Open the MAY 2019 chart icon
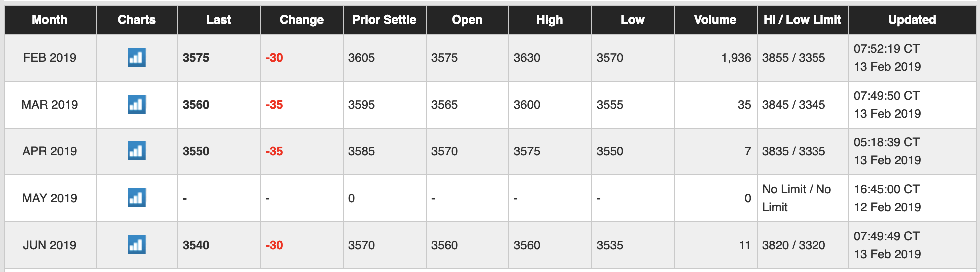The width and height of the screenshot is (980, 272). click(137, 198)
